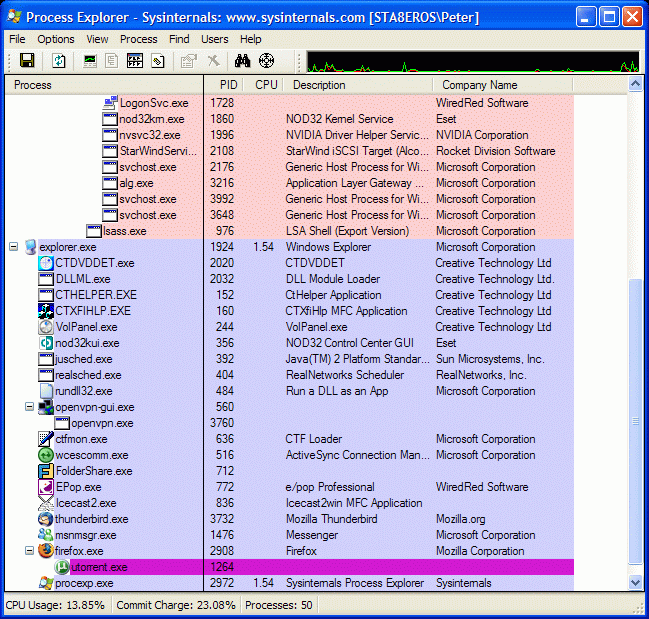Click the EPop.exe icon

(46, 487)
